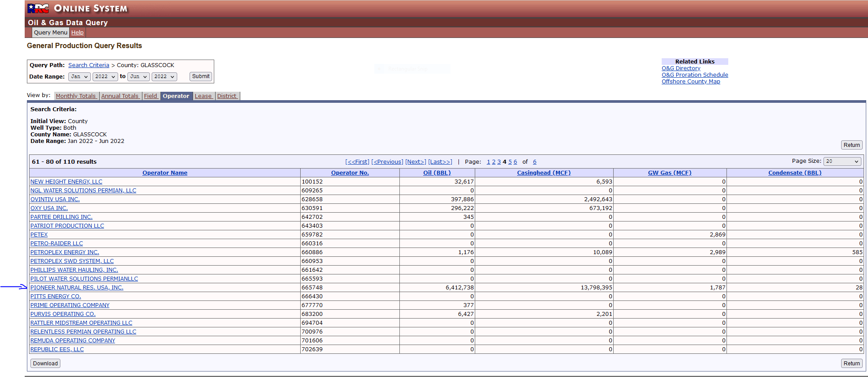868x379 pixels.
Task: Sort by Condensate (BBL) column
Action: [x=795, y=173]
